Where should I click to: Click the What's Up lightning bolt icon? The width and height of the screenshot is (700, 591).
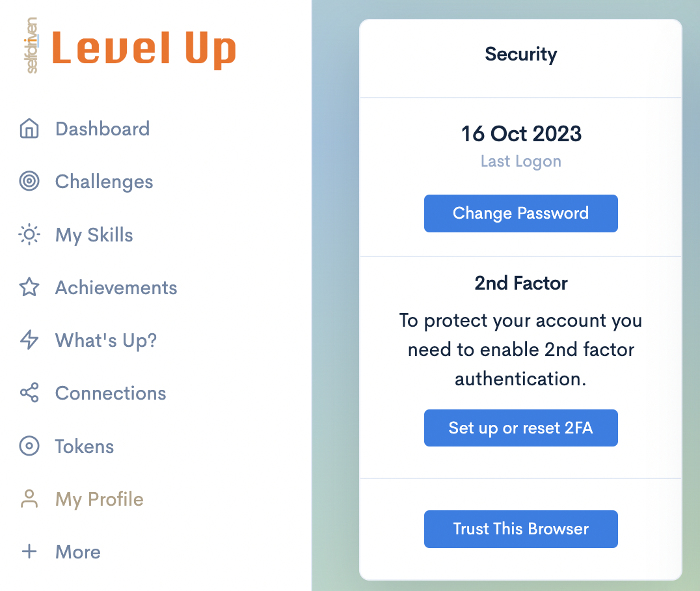29,340
